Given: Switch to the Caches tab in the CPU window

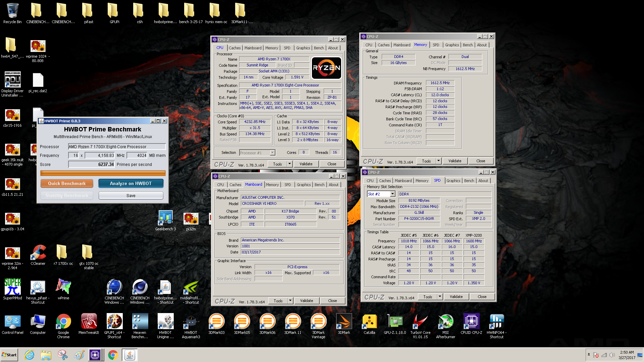Looking at the screenshot, I should tap(234, 48).
